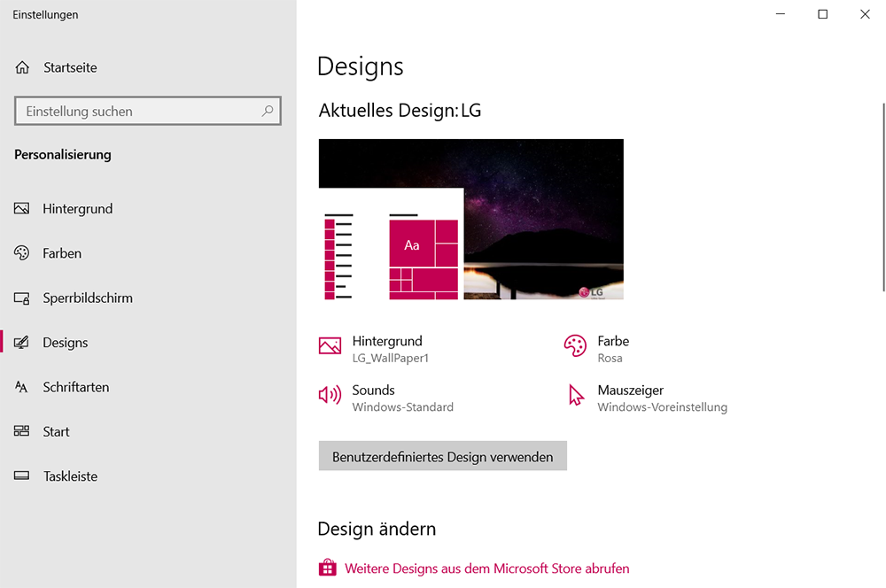This screenshot has width=886, height=588.
Task: Click the LG design preview image
Action: click(470, 219)
